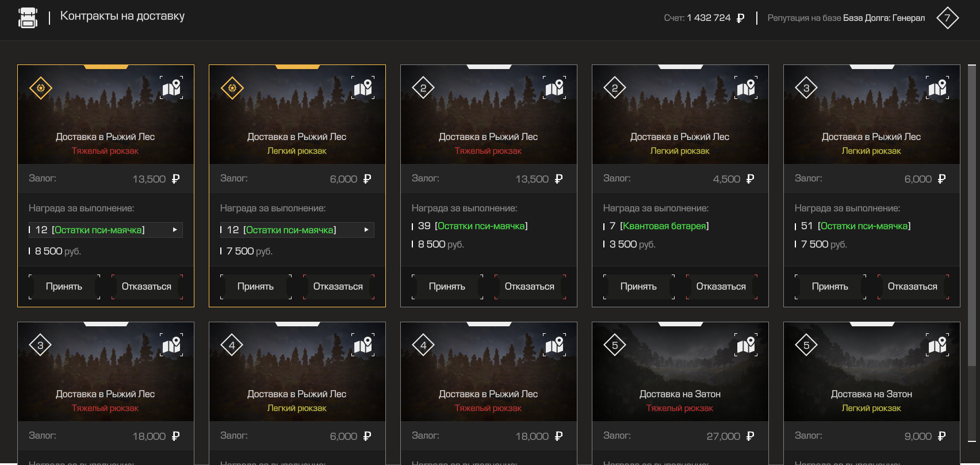The image size is (980, 465).
Task: Decline the gold-rank Тяжелый рюкзак contract with Отказаться
Action: [x=147, y=287]
